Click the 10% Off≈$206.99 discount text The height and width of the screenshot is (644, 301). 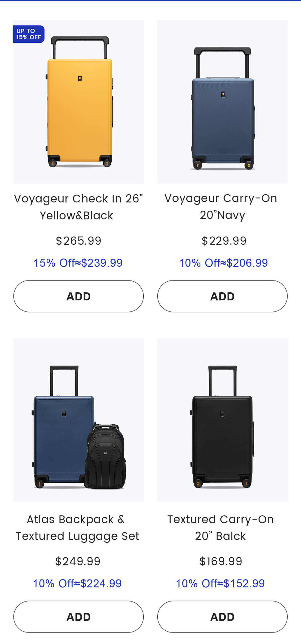pyautogui.click(x=223, y=263)
